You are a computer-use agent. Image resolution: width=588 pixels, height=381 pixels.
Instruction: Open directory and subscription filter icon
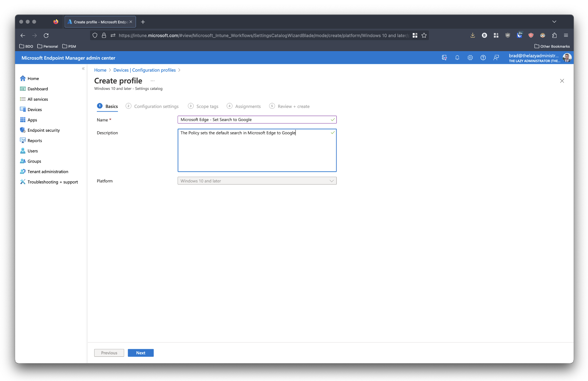444,58
